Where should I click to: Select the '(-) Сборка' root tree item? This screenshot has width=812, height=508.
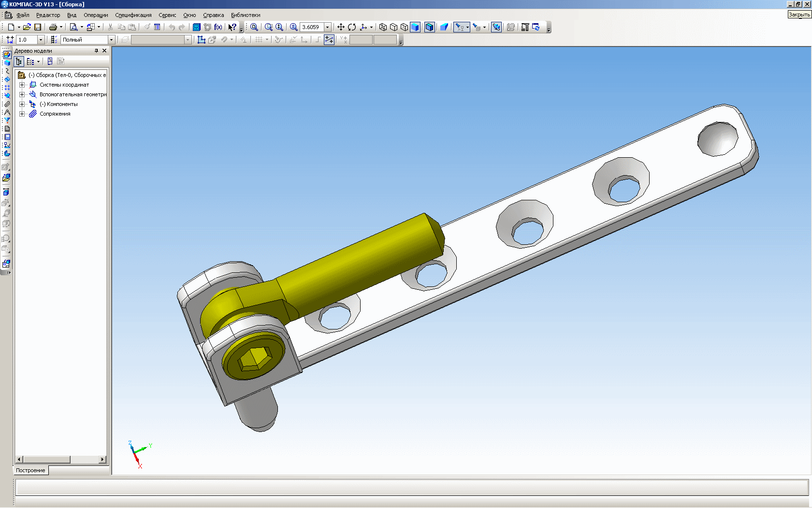(x=62, y=75)
